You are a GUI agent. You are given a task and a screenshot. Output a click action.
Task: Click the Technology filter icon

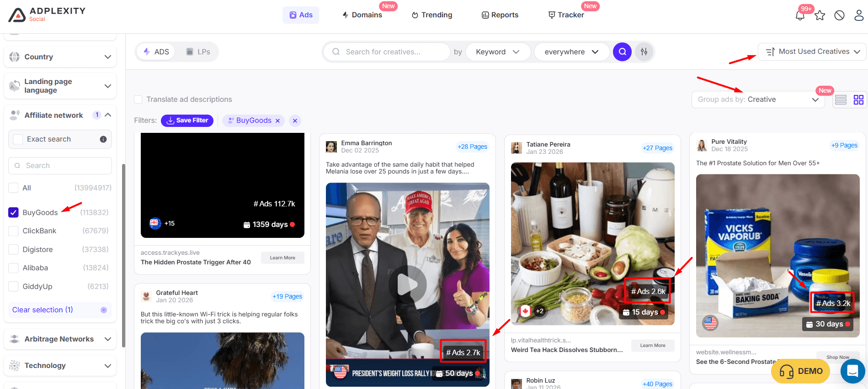[15, 365]
